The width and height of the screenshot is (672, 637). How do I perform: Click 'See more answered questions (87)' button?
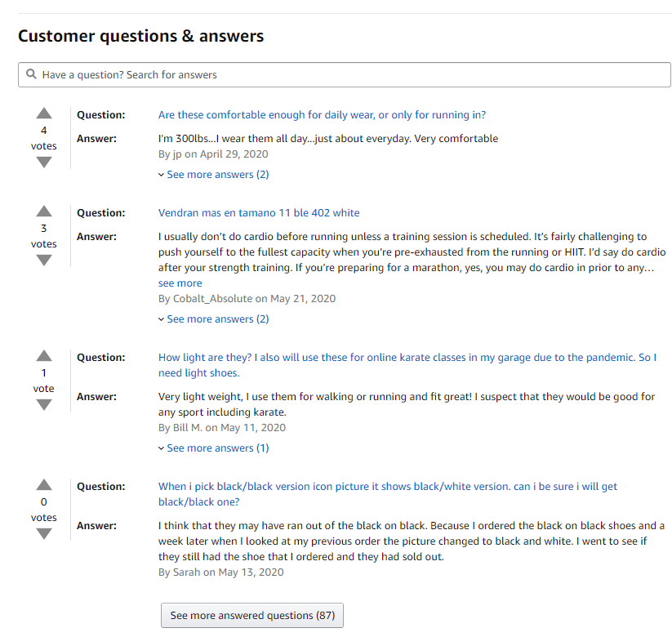252,615
